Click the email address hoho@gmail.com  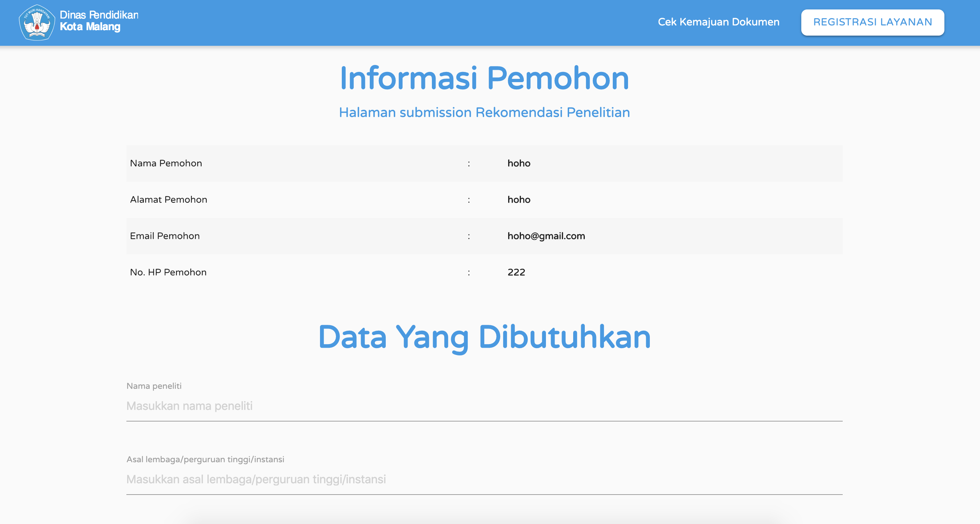click(546, 236)
